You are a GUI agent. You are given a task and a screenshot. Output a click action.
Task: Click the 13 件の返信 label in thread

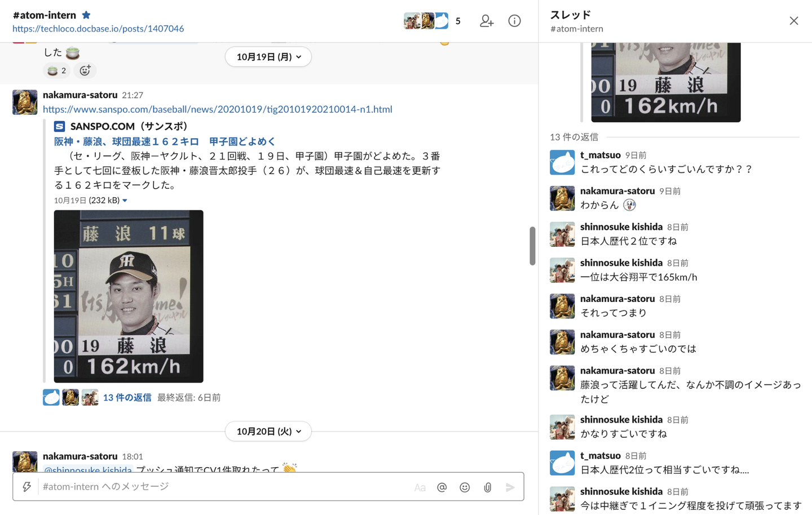point(574,137)
